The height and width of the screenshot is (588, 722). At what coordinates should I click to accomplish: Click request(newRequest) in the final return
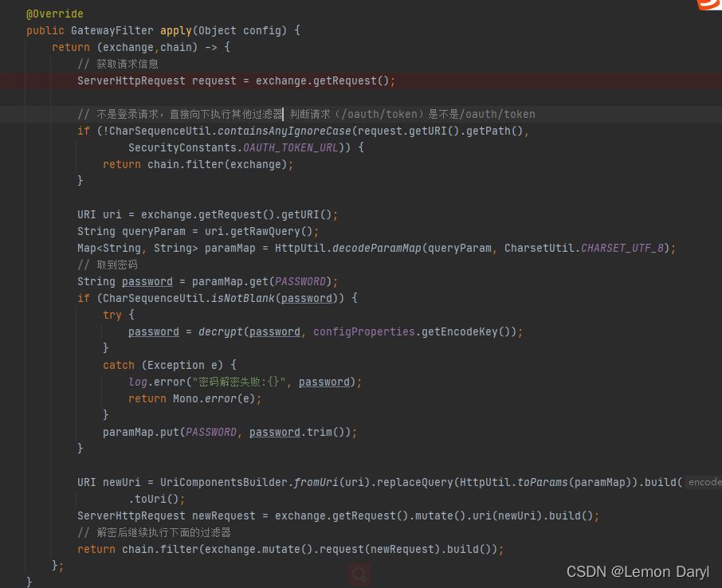pos(379,549)
